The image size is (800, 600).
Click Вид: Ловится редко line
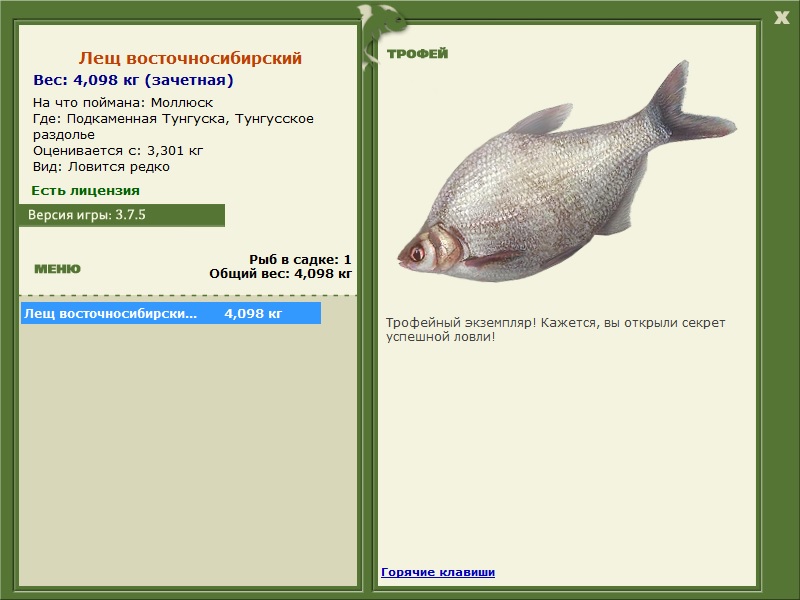101,167
